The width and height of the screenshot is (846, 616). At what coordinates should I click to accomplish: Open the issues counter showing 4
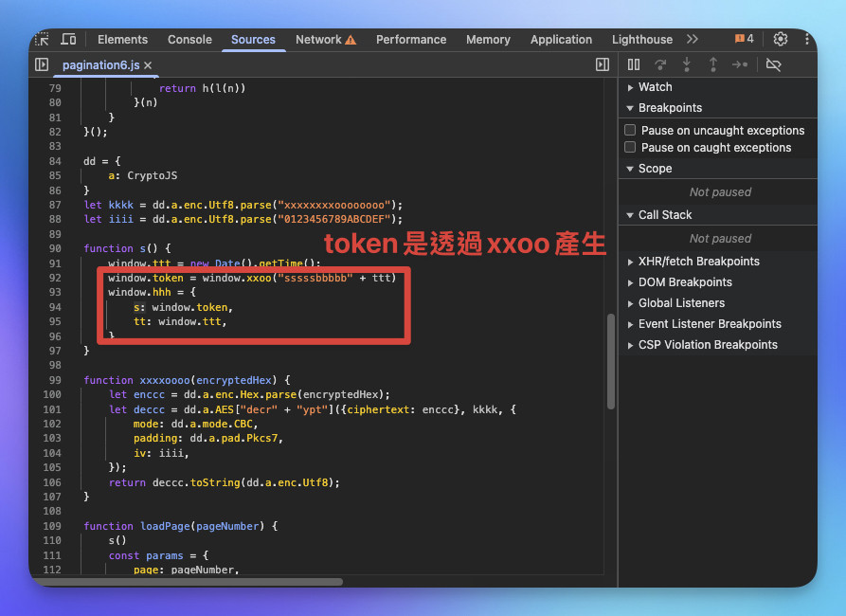[x=744, y=39]
